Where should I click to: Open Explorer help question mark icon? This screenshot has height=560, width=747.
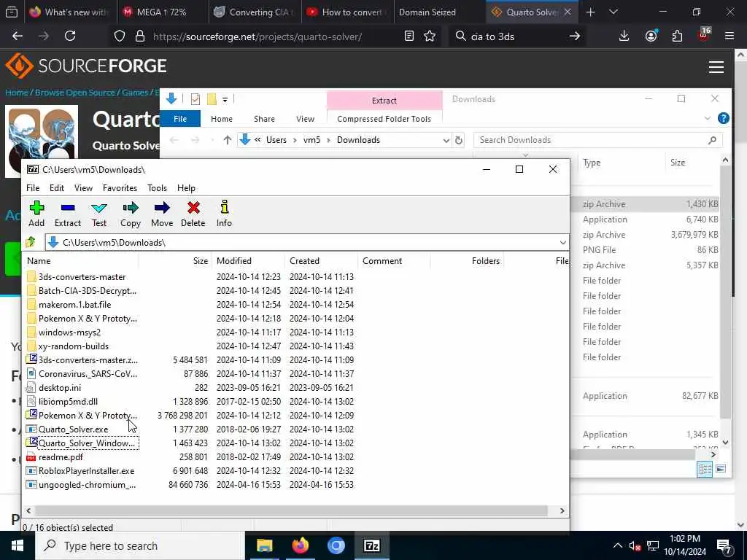(x=723, y=118)
